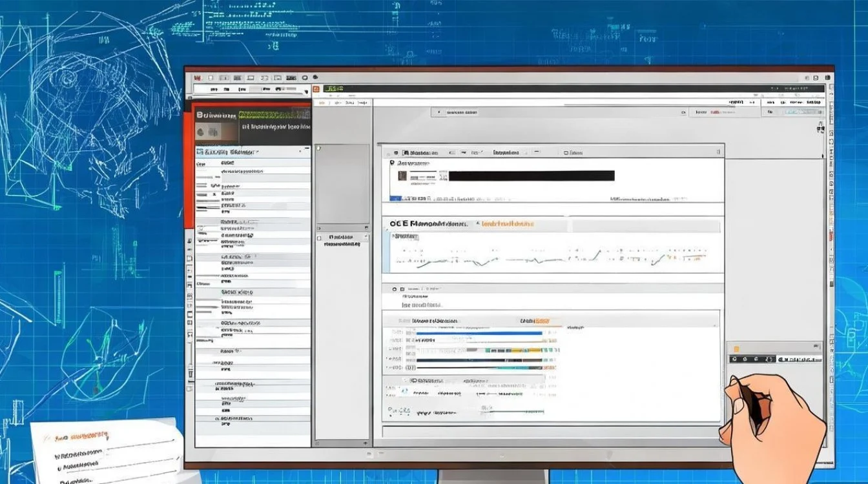Click the long blue progress bar in the bars list
Viewport: 868px width, 484px height.
point(479,333)
